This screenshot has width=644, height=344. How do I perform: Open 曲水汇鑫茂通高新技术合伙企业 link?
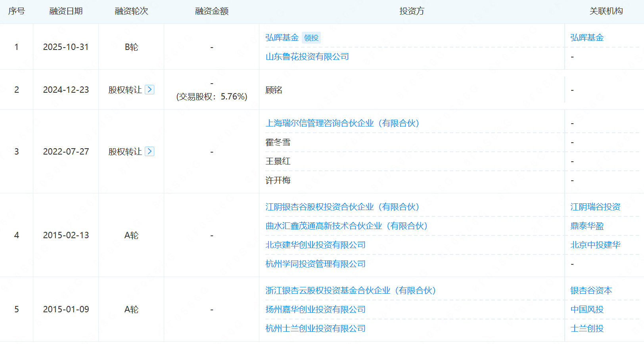pos(346,226)
